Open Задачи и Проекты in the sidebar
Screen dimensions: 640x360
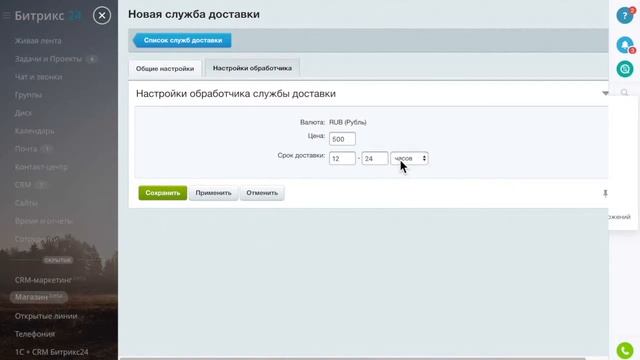click(49, 59)
